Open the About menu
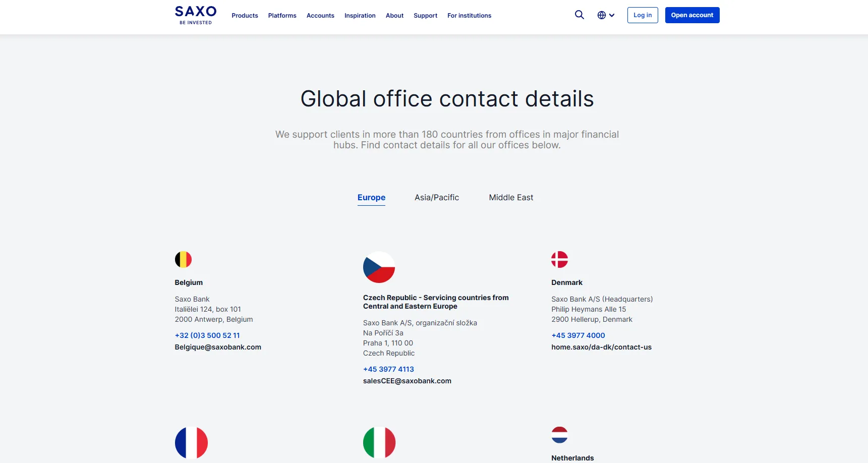 click(394, 16)
